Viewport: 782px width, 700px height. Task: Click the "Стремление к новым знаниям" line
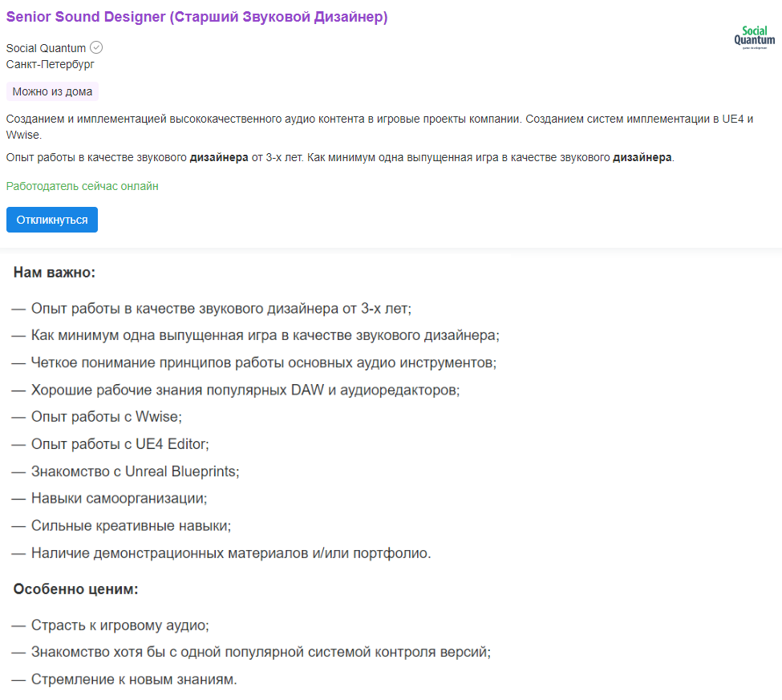pyautogui.click(x=134, y=680)
